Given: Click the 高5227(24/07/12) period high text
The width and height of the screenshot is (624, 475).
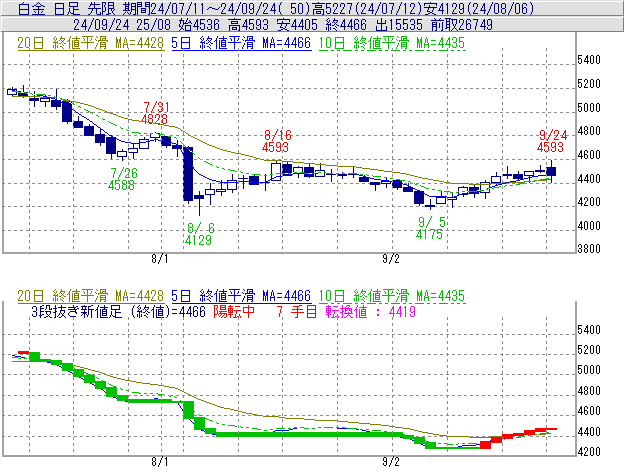Looking at the screenshot, I should pyautogui.click(x=367, y=8).
